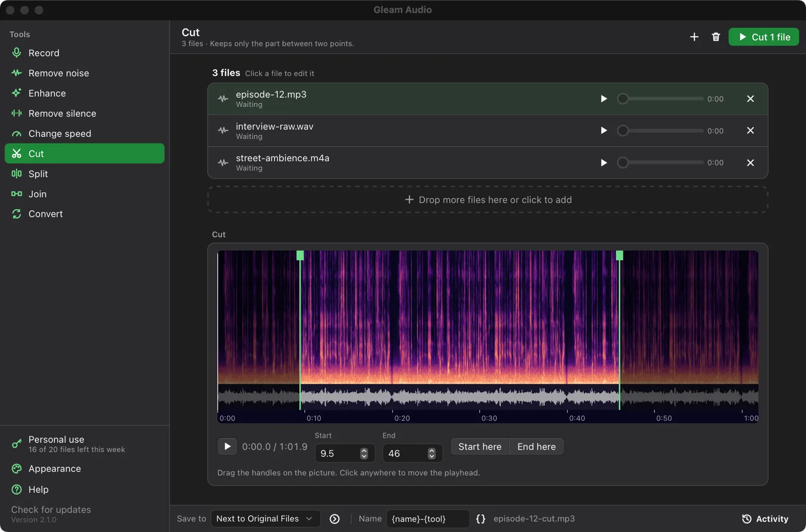Click End value stepper arrows
The width and height of the screenshot is (806, 532).
(432, 453)
